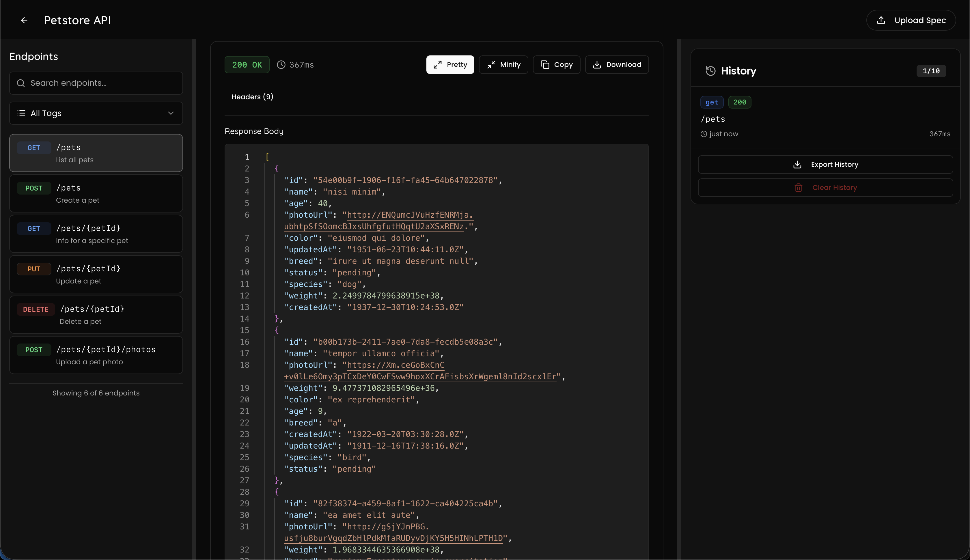970x560 pixels.
Task: Download the response
Action: pyautogui.click(x=617, y=65)
